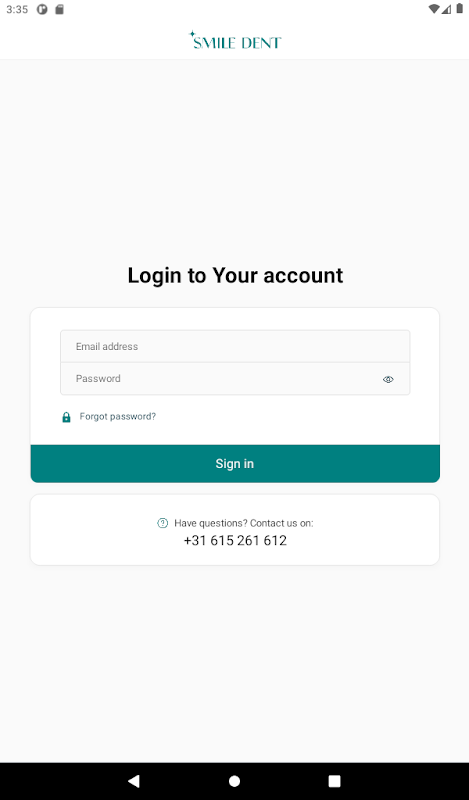Tap the Login to Your account heading
The width and height of the screenshot is (469, 800).
click(x=235, y=276)
